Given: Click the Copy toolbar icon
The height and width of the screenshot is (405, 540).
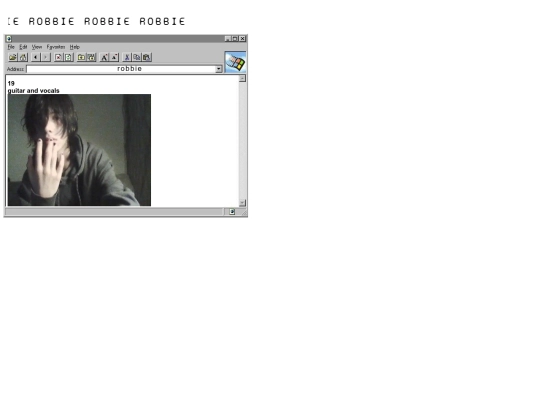Looking at the screenshot, I should click(x=137, y=57).
